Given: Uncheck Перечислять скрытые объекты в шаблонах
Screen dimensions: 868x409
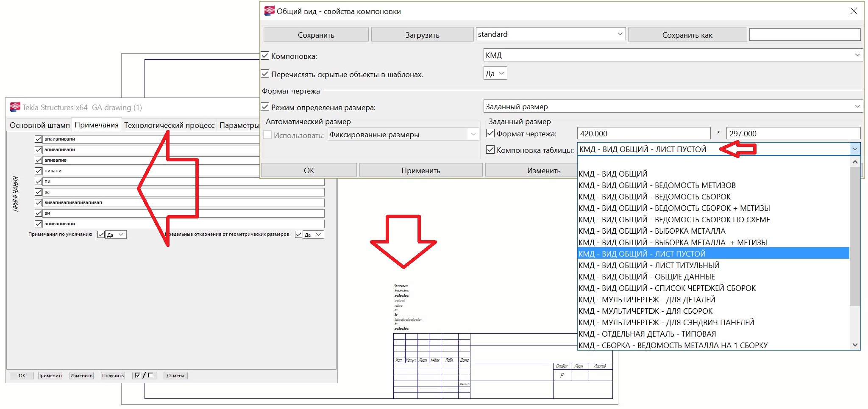Looking at the screenshot, I should pos(265,74).
